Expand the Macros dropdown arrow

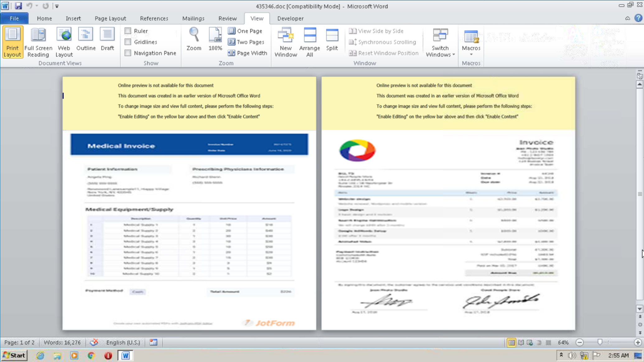pyautogui.click(x=471, y=55)
